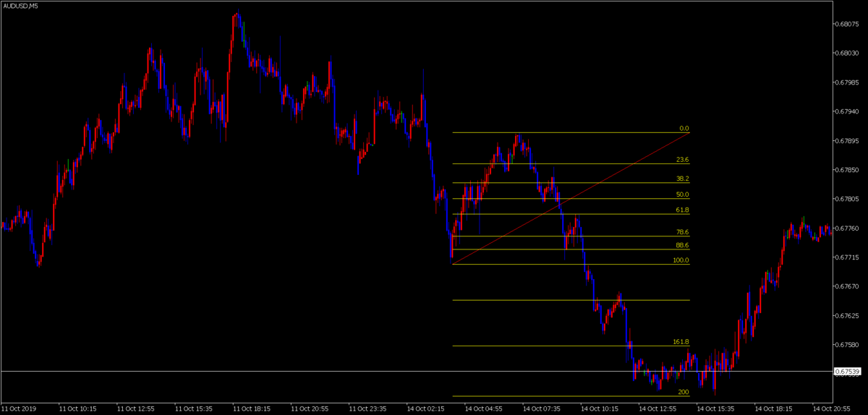
Task: Click the 11 Oct 18:15 time label
Action: 252,408
